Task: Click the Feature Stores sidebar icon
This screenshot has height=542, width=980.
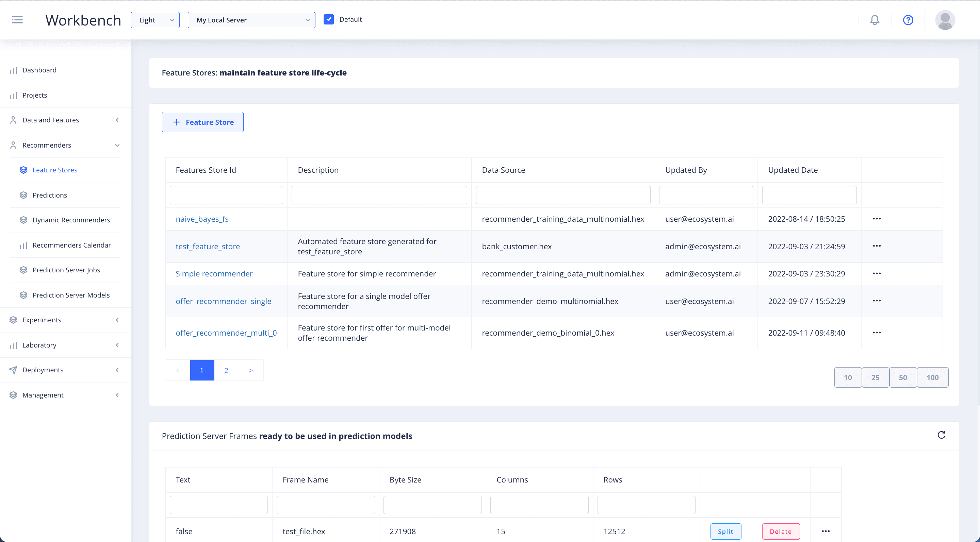Action: [24, 170]
